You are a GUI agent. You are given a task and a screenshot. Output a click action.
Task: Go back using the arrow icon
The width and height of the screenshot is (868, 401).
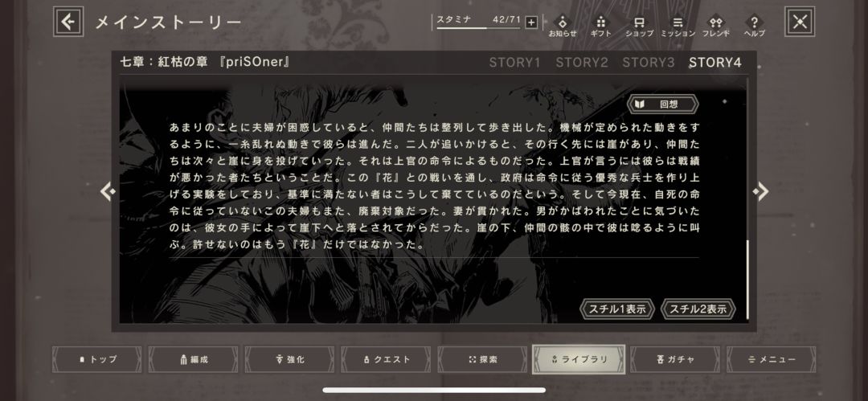[68, 22]
